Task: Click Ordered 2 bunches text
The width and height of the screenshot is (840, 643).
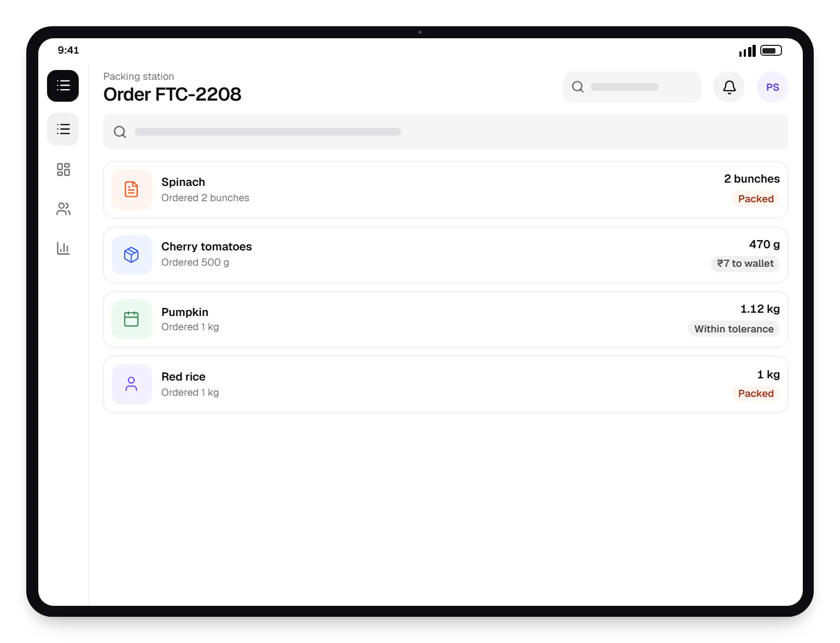Action: point(205,198)
